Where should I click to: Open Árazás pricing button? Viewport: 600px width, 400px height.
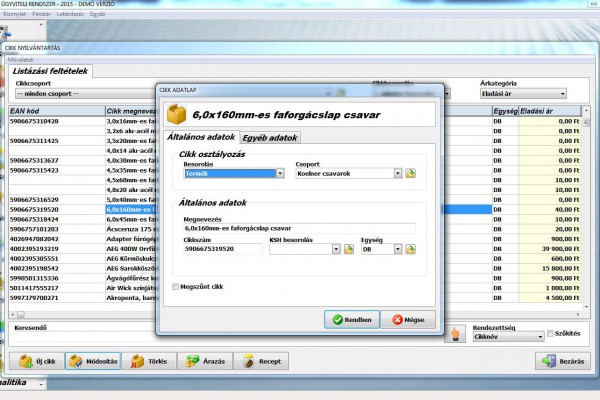click(205, 361)
